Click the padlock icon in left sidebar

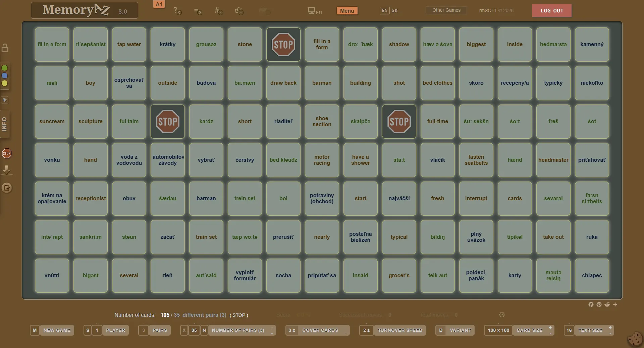click(x=5, y=48)
